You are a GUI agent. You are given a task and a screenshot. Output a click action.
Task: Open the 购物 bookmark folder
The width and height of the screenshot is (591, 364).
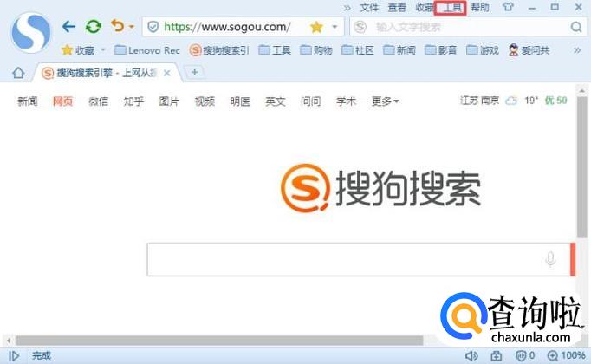[316, 50]
